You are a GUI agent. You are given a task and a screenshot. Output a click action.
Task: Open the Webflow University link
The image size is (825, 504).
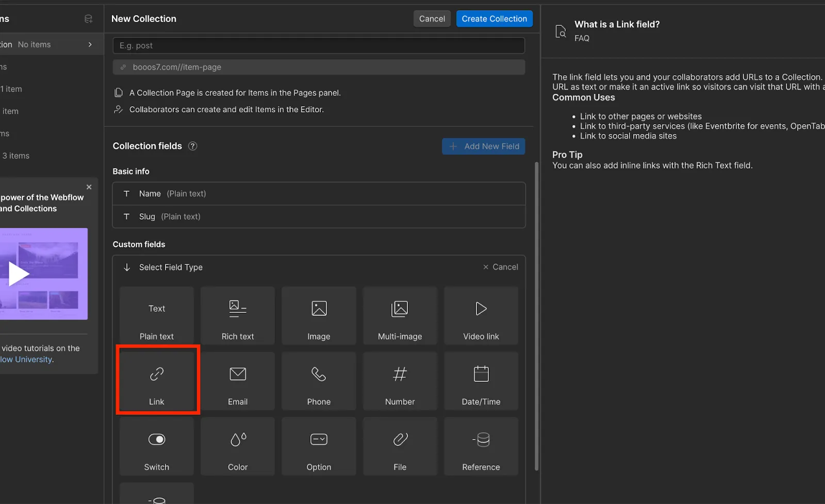pos(26,359)
